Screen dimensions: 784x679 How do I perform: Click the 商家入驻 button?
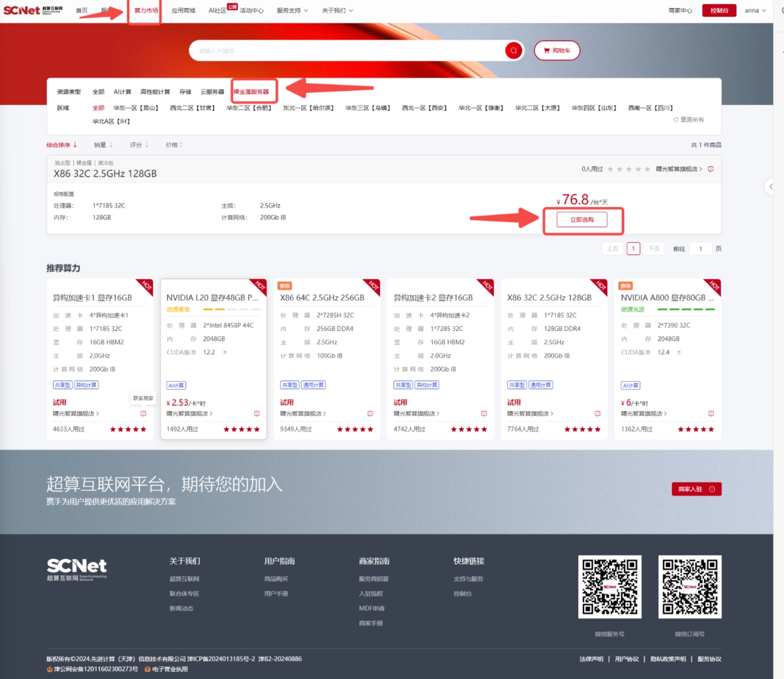pos(696,489)
